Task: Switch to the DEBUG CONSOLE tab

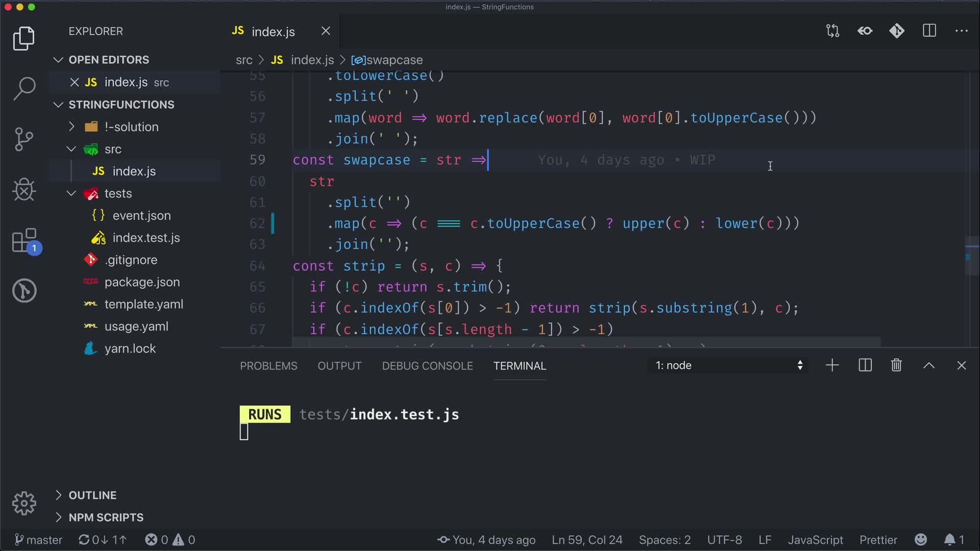Action: tap(427, 366)
